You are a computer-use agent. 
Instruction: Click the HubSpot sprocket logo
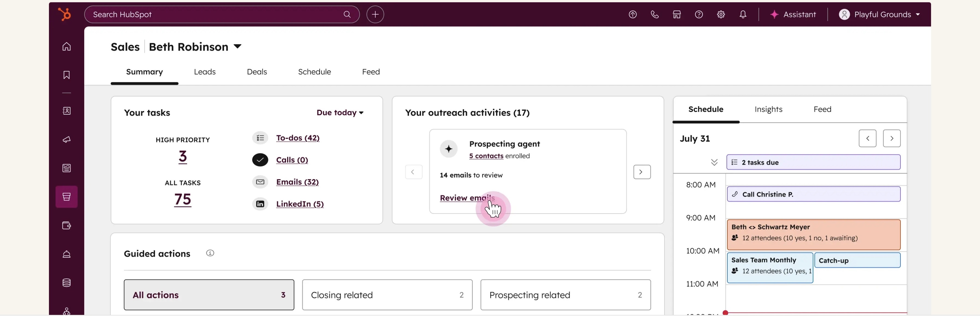pos(64,14)
